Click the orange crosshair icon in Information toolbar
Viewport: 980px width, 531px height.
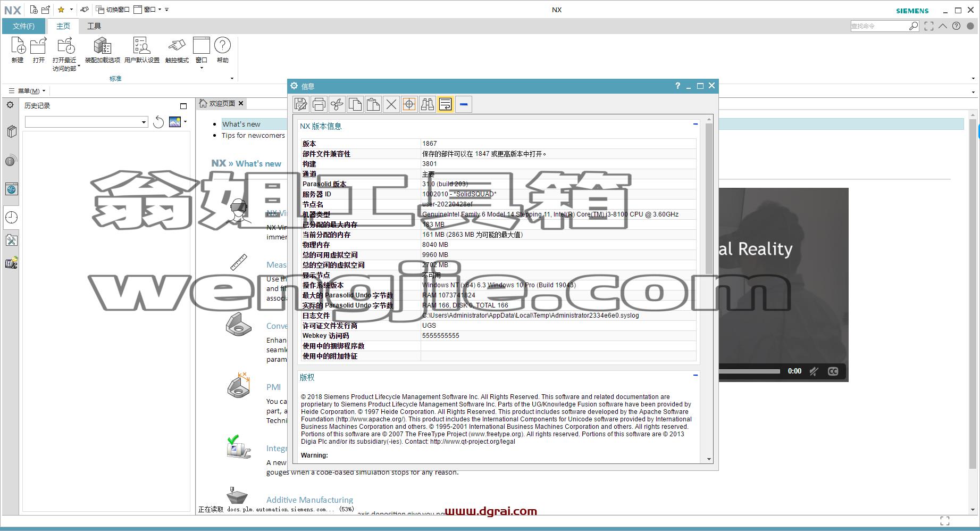click(x=409, y=104)
